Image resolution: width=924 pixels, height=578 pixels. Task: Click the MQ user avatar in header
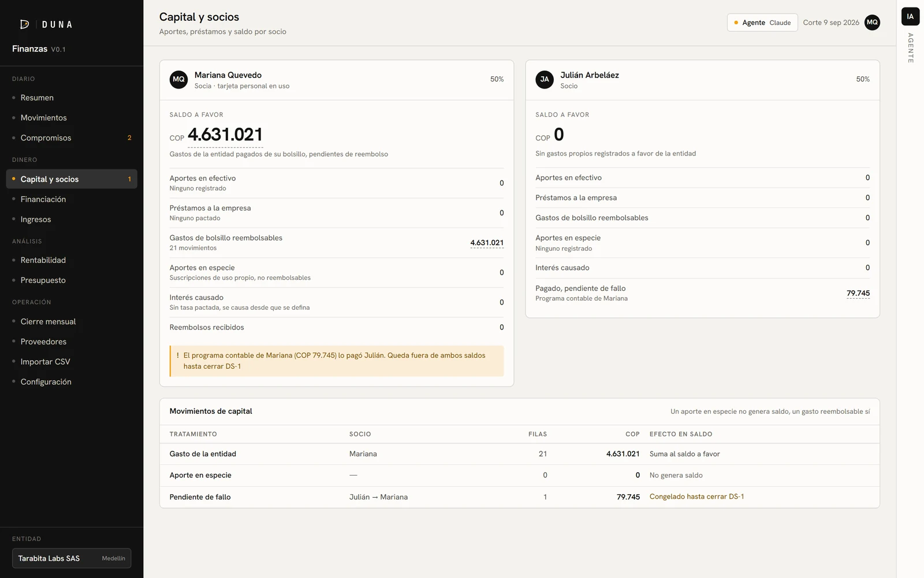pyautogui.click(x=872, y=23)
